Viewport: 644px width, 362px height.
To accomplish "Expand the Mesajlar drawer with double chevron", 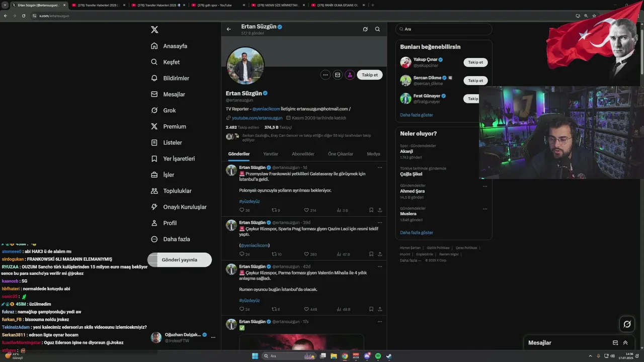I will tap(625, 343).
